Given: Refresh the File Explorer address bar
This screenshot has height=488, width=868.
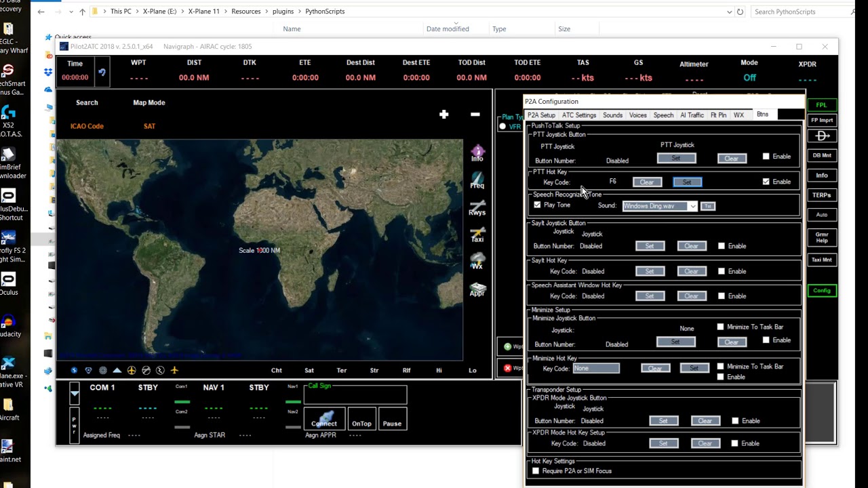Looking at the screenshot, I should [740, 12].
